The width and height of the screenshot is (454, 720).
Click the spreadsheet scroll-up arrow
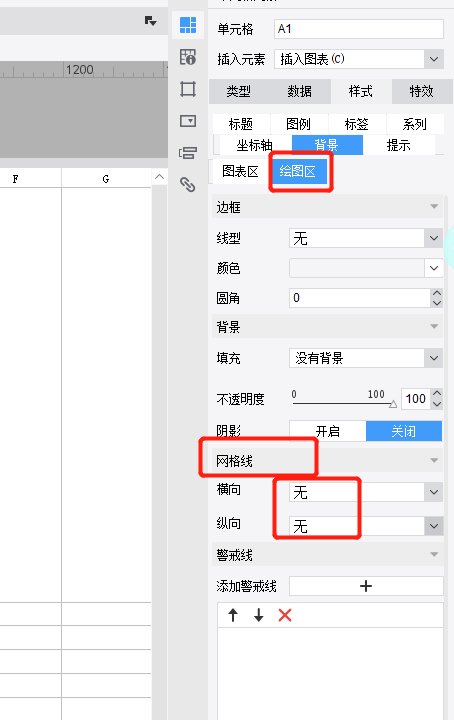[x=159, y=177]
